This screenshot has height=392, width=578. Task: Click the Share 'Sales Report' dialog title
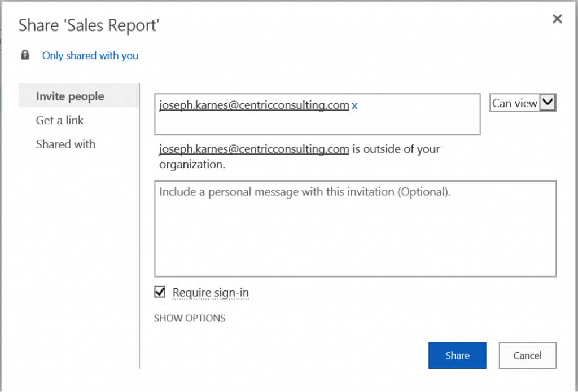coord(89,25)
